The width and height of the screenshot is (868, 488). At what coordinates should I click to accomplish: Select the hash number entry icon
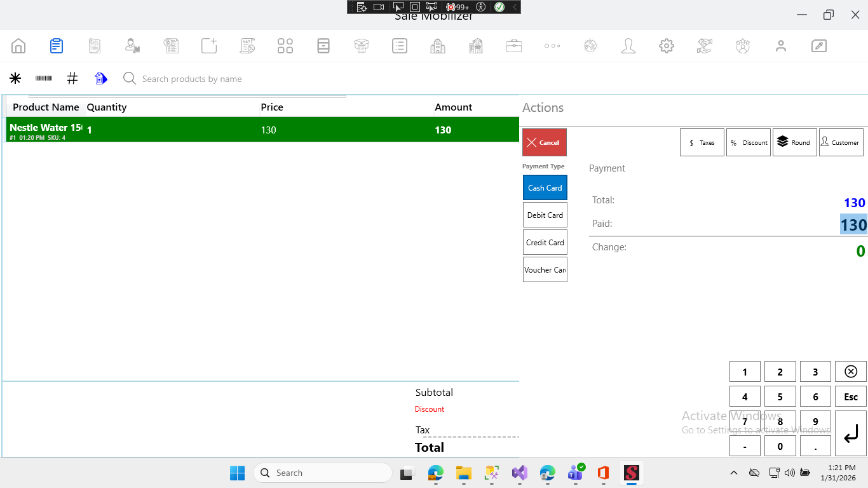pyautogui.click(x=72, y=78)
